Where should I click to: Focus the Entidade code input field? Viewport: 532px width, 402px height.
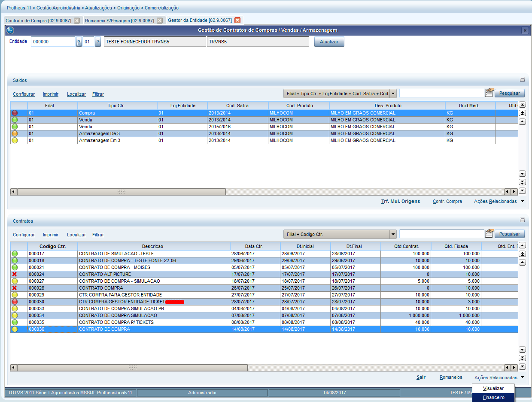click(53, 42)
